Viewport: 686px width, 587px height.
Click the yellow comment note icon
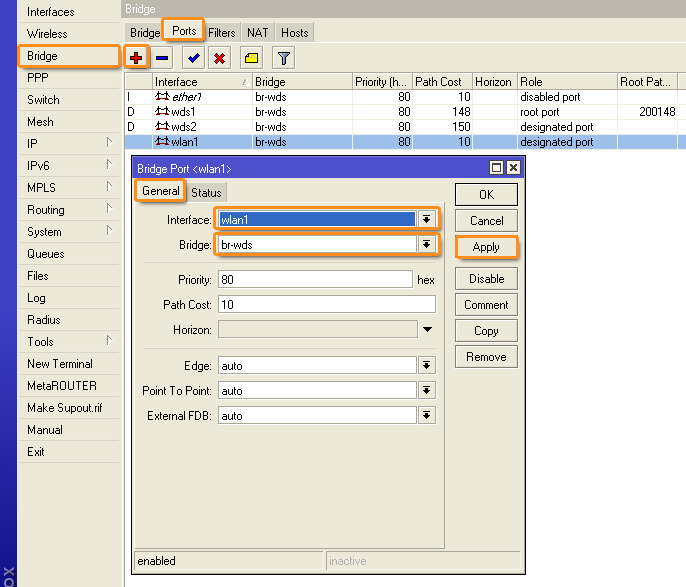251,59
